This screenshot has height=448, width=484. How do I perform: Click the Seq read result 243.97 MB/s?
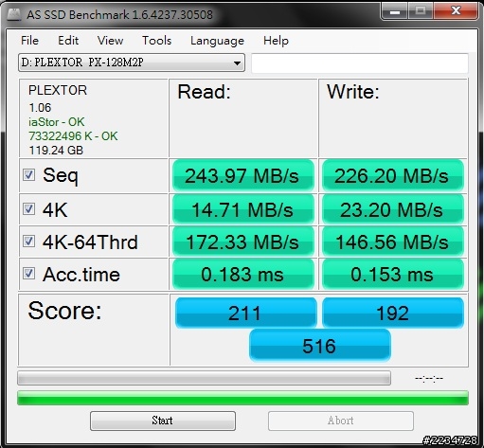243,175
